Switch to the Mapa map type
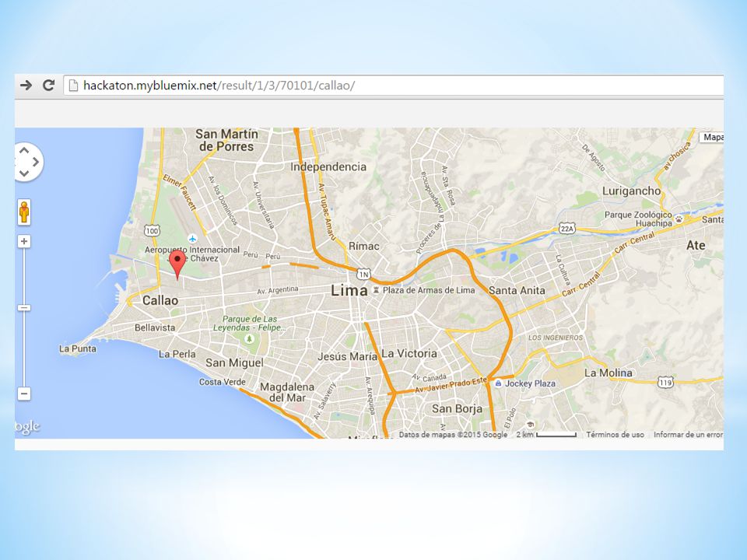The width and height of the screenshot is (747, 560). [x=711, y=137]
